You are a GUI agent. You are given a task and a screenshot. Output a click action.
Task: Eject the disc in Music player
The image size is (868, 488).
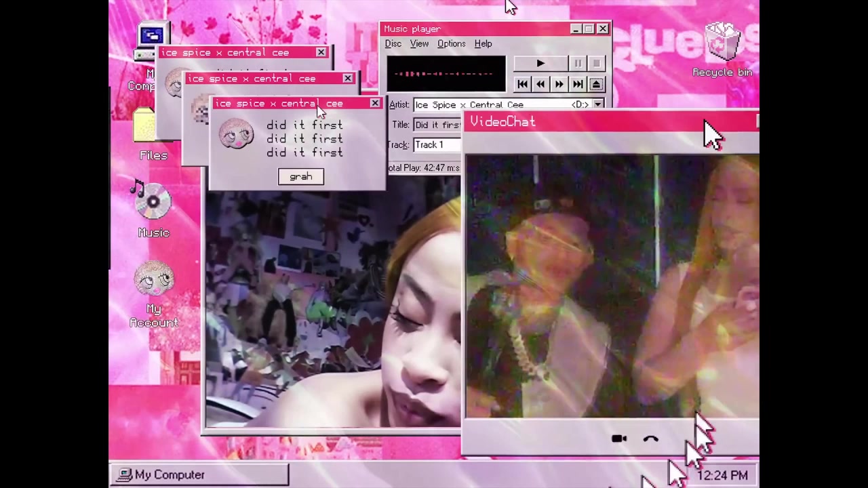(x=597, y=84)
